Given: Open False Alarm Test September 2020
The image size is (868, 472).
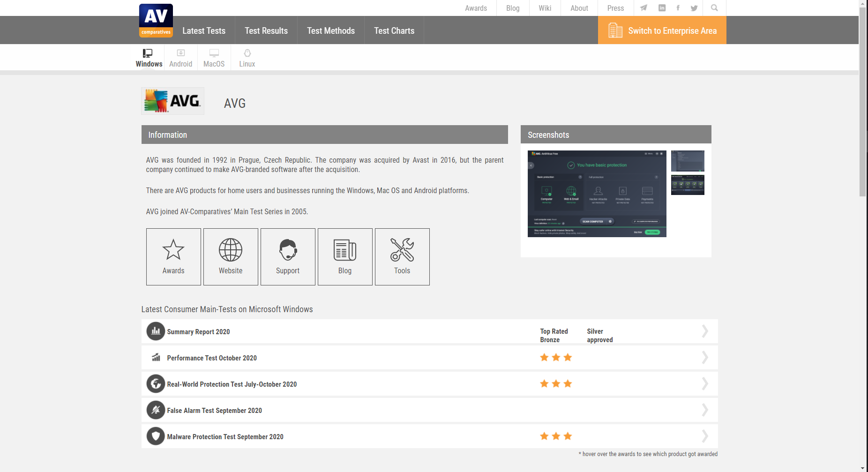Looking at the screenshot, I should point(215,411).
